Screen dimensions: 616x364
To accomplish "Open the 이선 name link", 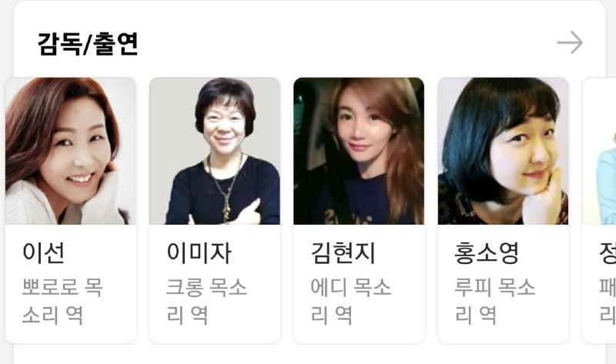I will coord(44,252).
